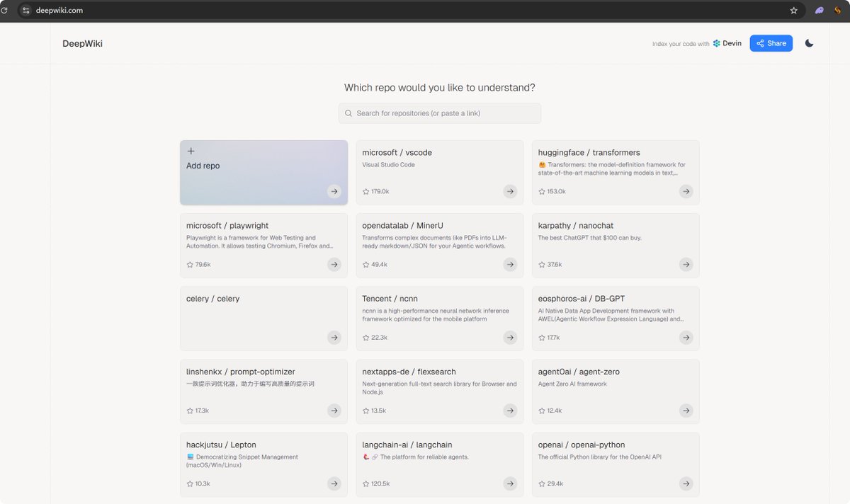Go to the DeepWiki home logo
Image resolution: width=850 pixels, height=504 pixels.
(x=82, y=44)
